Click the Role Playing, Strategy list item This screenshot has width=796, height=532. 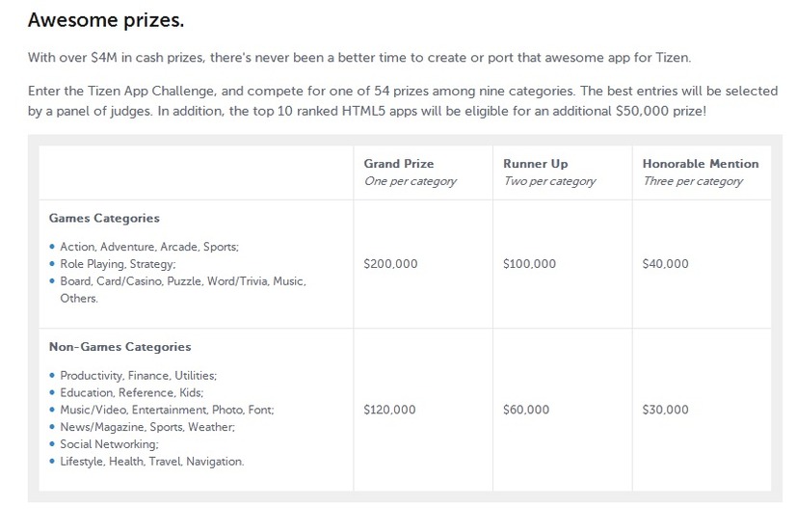118,264
